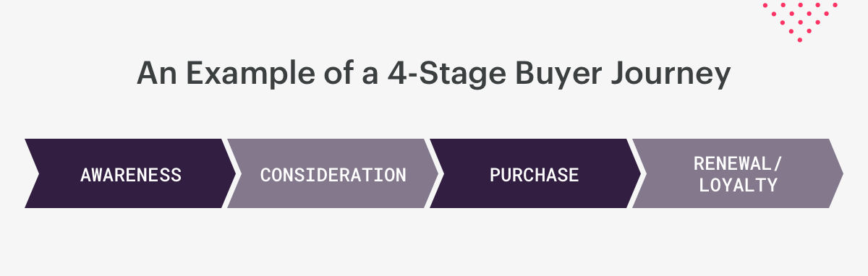Image resolution: width=868 pixels, height=276 pixels.
Task: Click the CONSIDERATION label text
Action: tap(333, 174)
